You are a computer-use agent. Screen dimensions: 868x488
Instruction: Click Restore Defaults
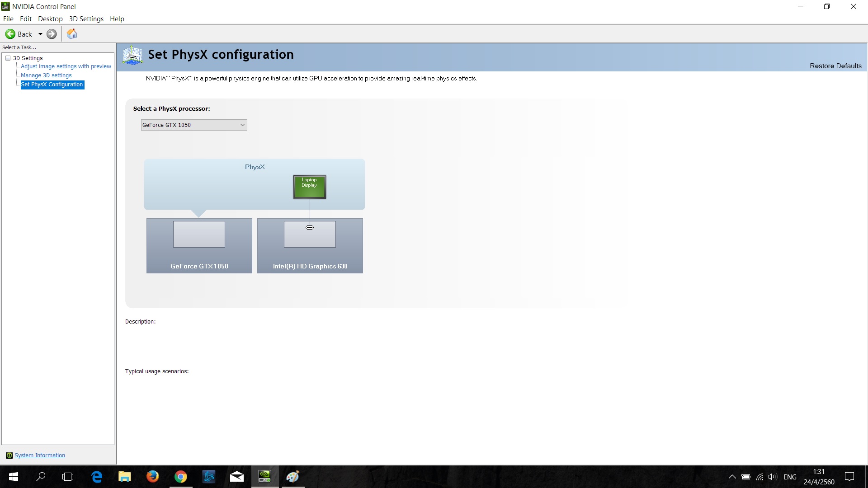[x=835, y=66]
